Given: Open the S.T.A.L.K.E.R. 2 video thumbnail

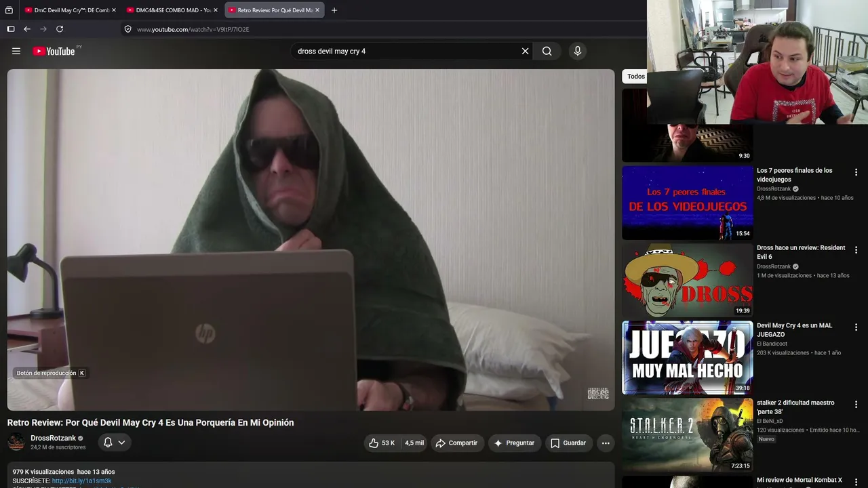Looking at the screenshot, I should click(x=688, y=434).
